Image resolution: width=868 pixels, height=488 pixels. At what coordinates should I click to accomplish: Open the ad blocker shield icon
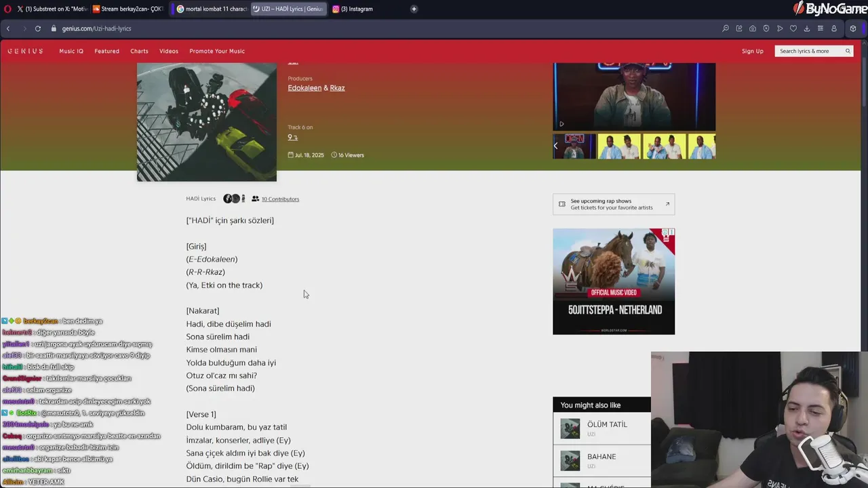766,28
